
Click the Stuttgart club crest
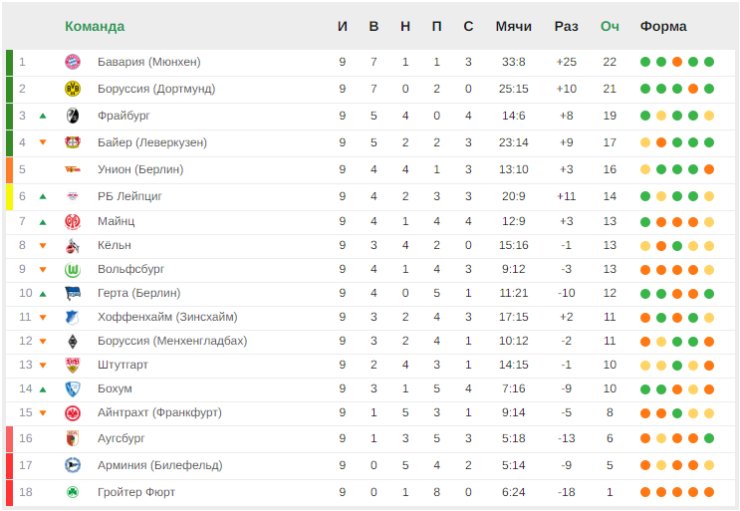click(73, 365)
